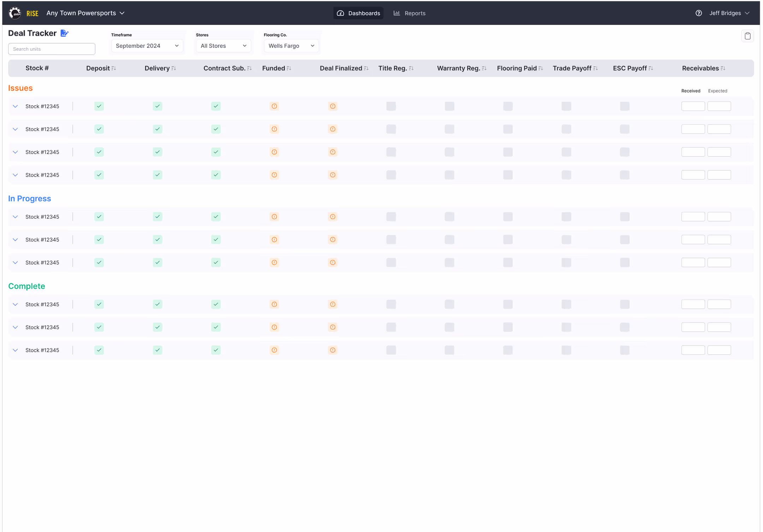763x532 pixels.
Task: Click Funded warning icon in first Issues row
Action: [x=274, y=106]
